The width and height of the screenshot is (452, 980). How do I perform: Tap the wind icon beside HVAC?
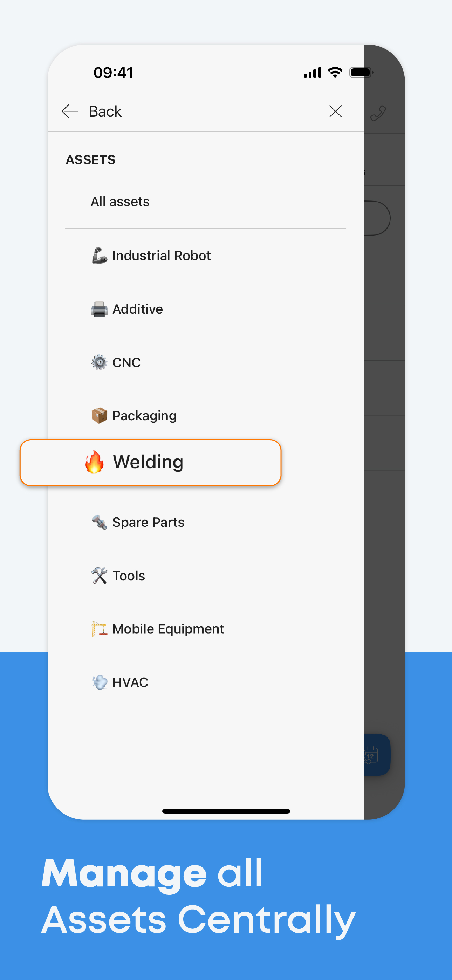[99, 682]
